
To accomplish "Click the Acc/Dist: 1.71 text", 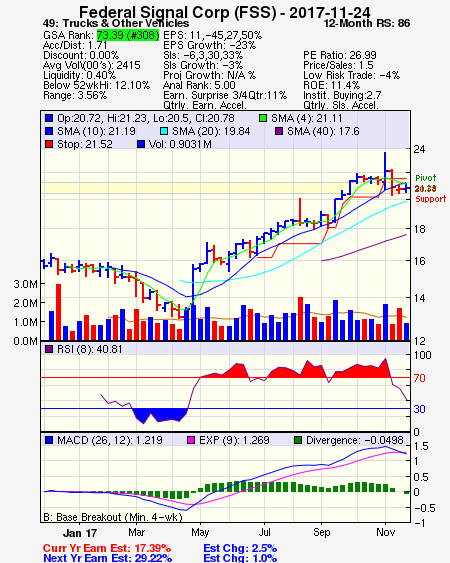I will (75, 45).
